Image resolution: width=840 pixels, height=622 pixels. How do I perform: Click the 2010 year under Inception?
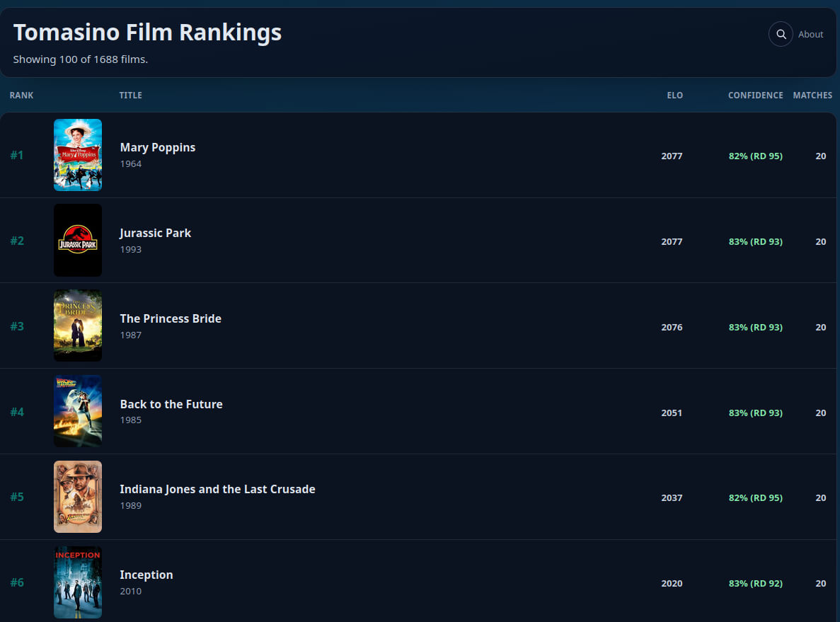click(x=131, y=592)
